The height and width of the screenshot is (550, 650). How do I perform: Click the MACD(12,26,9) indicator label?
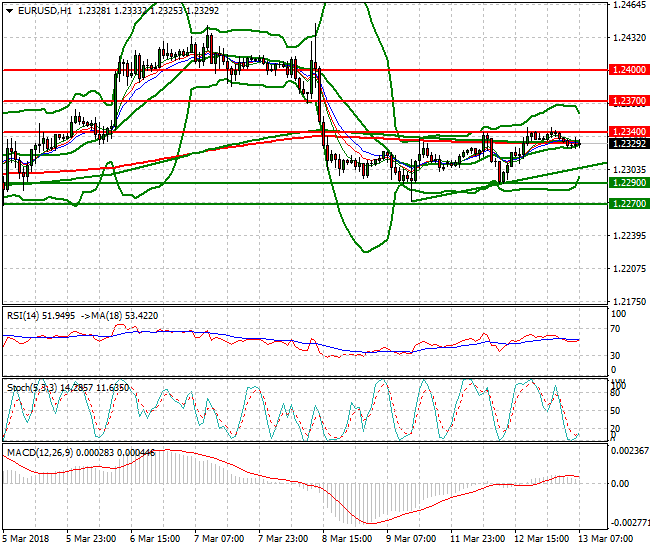(36, 453)
